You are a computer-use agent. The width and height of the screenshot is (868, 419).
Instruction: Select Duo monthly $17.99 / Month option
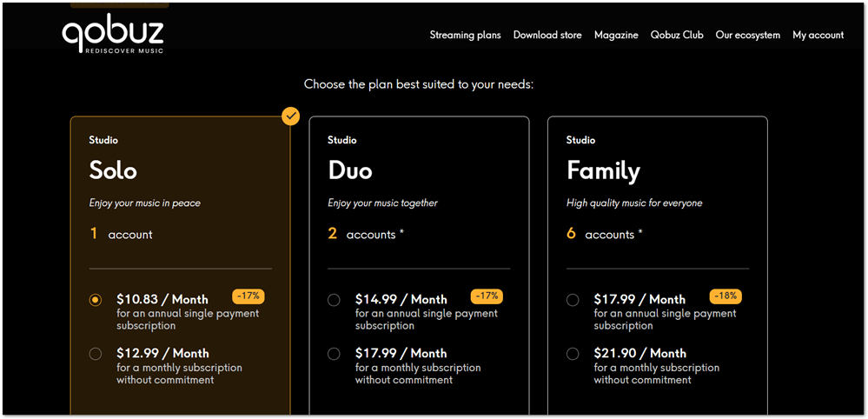pyautogui.click(x=335, y=354)
